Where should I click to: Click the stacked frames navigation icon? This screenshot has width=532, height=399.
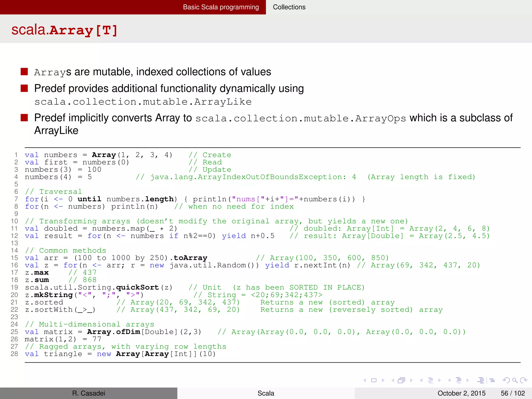tap(402, 380)
